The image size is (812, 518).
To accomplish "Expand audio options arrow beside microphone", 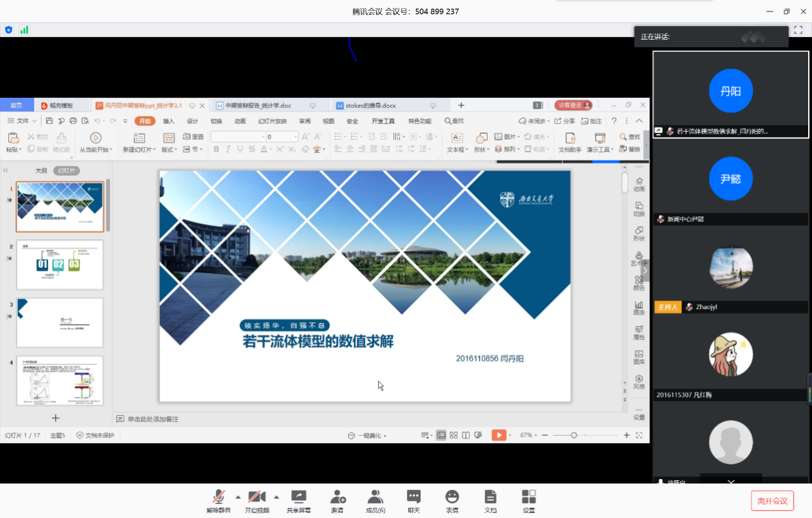I will pyautogui.click(x=238, y=496).
